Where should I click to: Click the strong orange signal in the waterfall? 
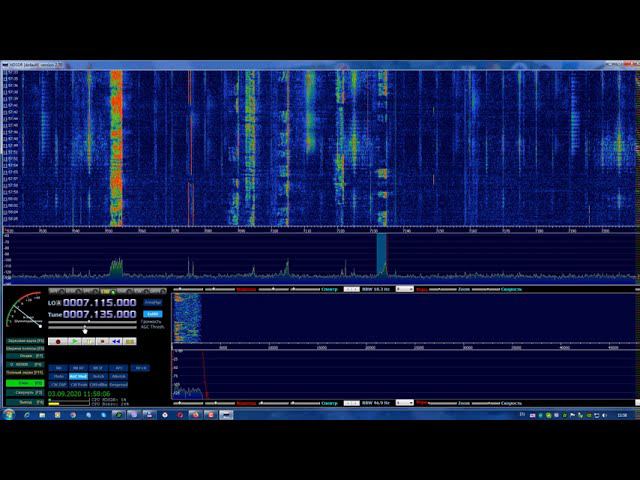[116, 148]
